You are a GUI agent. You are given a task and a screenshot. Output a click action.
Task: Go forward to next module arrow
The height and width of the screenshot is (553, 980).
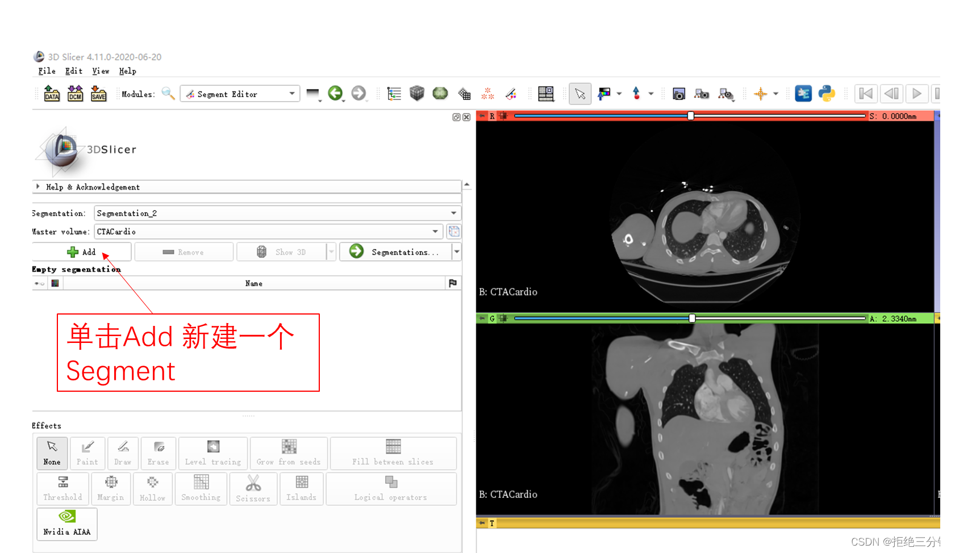click(x=358, y=93)
